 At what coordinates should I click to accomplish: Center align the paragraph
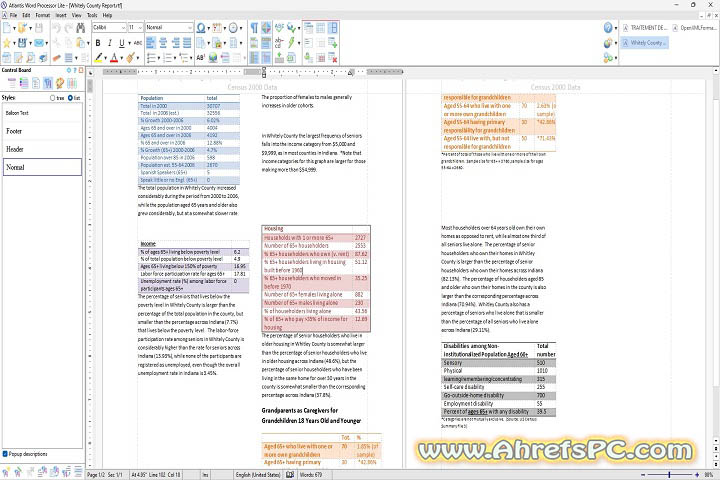click(x=163, y=43)
